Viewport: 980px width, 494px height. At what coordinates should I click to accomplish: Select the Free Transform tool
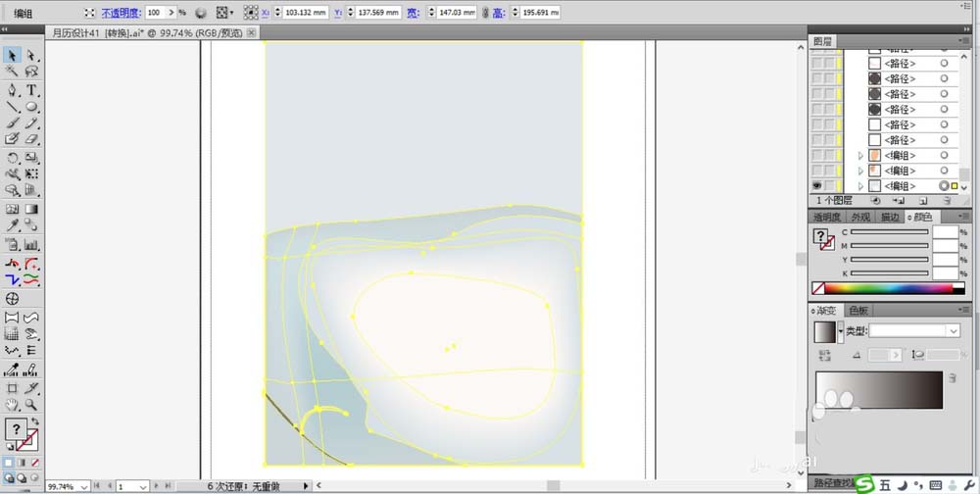(31, 173)
